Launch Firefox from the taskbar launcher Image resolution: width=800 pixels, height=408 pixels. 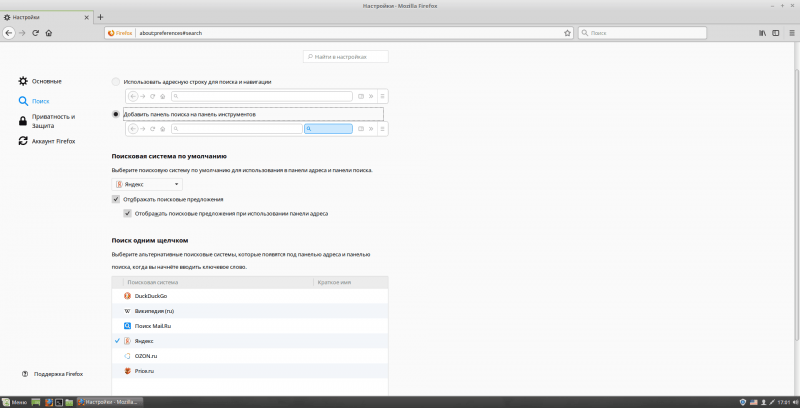click(48, 402)
